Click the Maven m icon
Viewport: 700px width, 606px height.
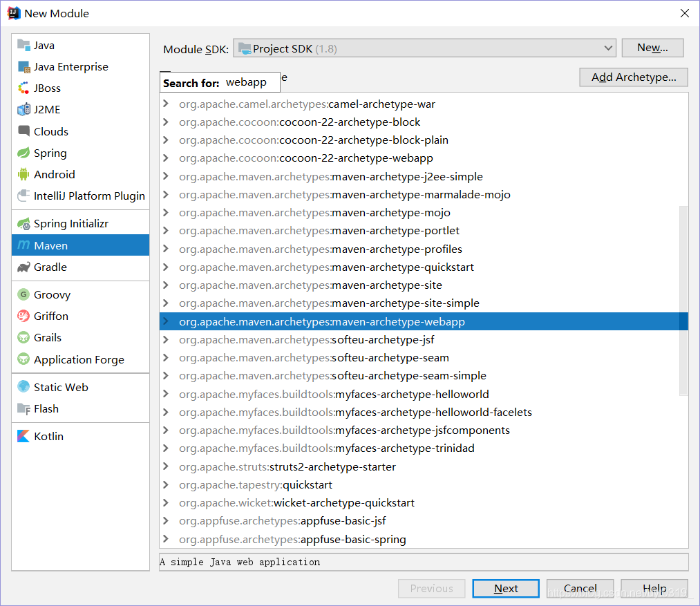[x=23, y=245]
